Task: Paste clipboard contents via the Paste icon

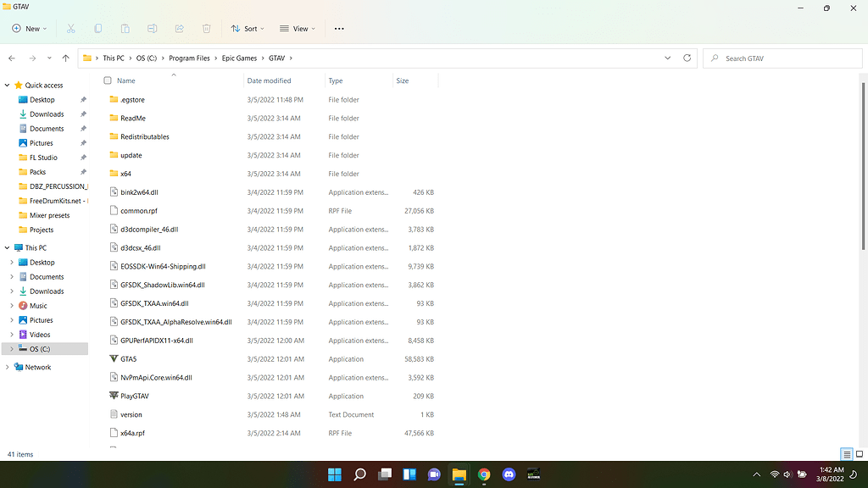Action: pos(125,28)
